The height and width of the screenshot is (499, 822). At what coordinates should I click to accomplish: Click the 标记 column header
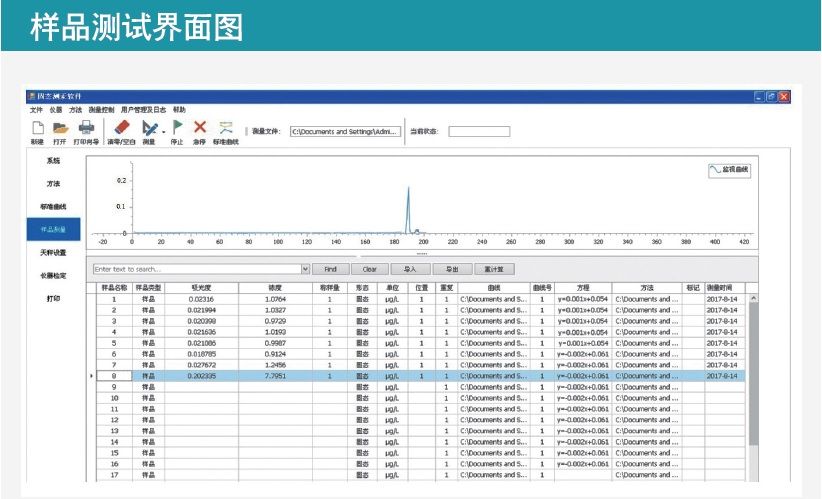pos(693,288)
